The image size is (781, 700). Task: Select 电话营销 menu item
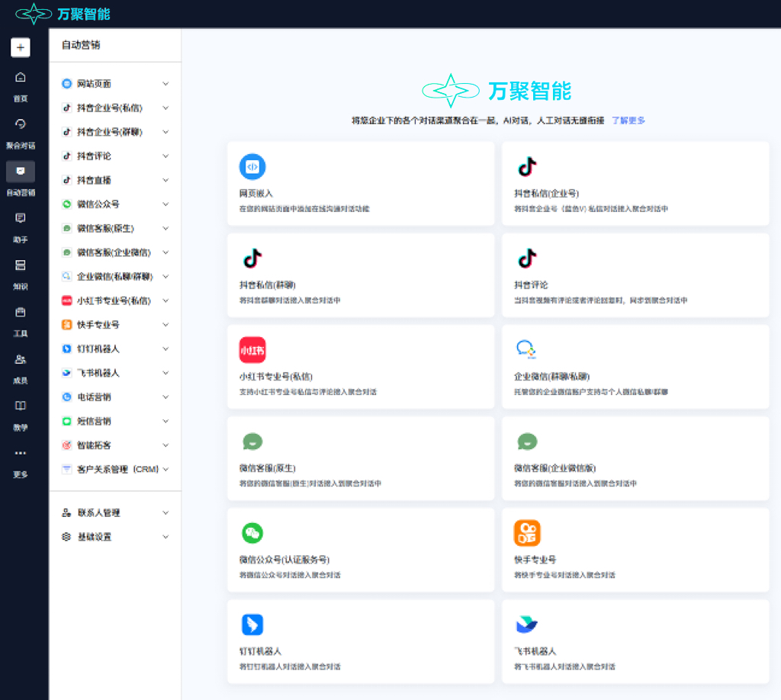click(115, 397)
